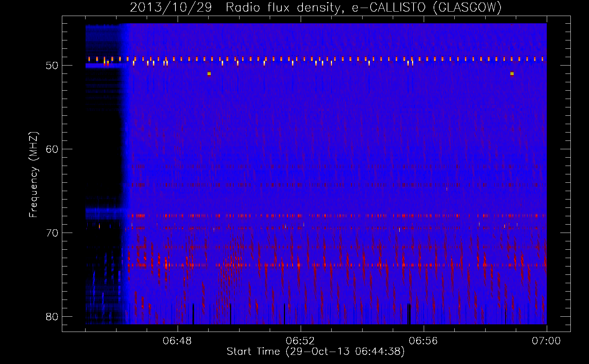Click the "Frequency (MHZ)" y-axis label
The width and height of the screenshot is (589, 364).
(x=33, y=175)
